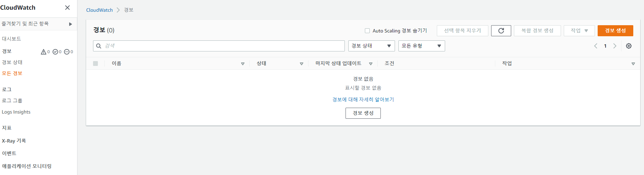Open X-Ray 기록 sidebar section

[x=14, y=141]
